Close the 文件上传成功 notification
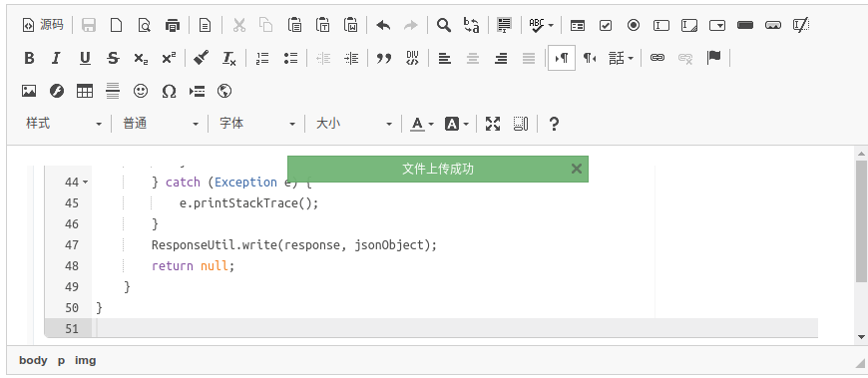Image resolution: width=868 pixels, height=378 pixels. (x=577, y=169)
